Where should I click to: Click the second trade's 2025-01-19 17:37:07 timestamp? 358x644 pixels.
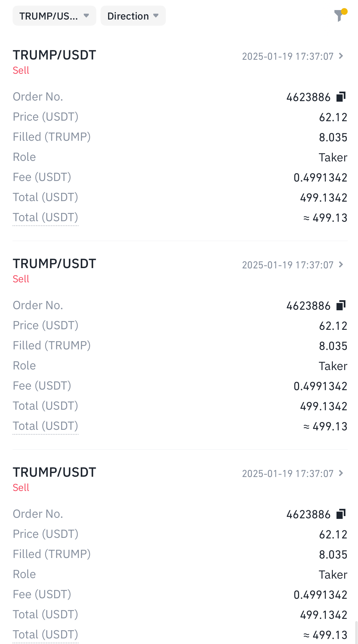288,265
